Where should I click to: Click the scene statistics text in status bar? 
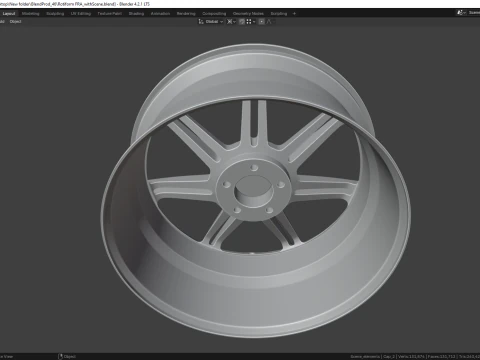pyautogui.click(x=415, y=357)
